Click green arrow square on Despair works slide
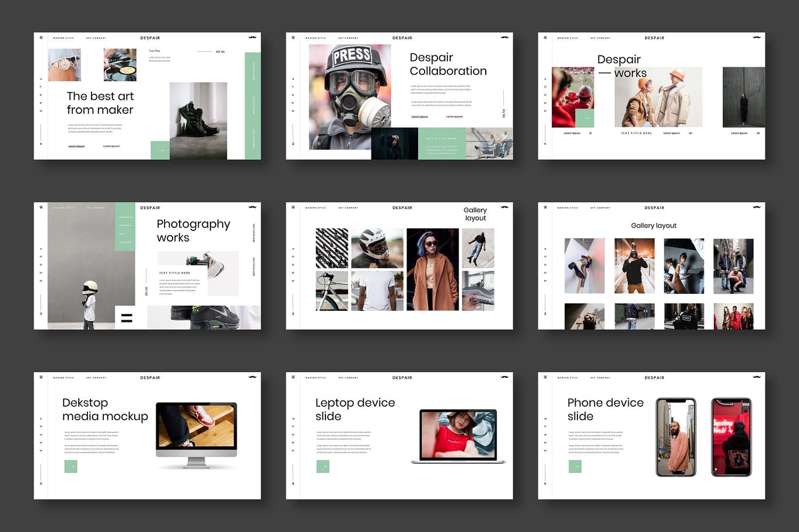This screenshot has height=532, width=799. pyautogui.click(x=584, y=118)
